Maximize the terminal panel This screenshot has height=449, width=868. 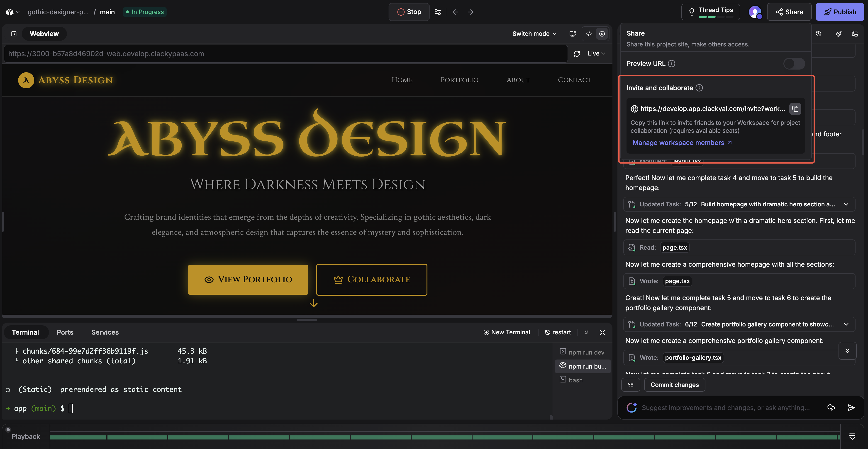point(602,332)
